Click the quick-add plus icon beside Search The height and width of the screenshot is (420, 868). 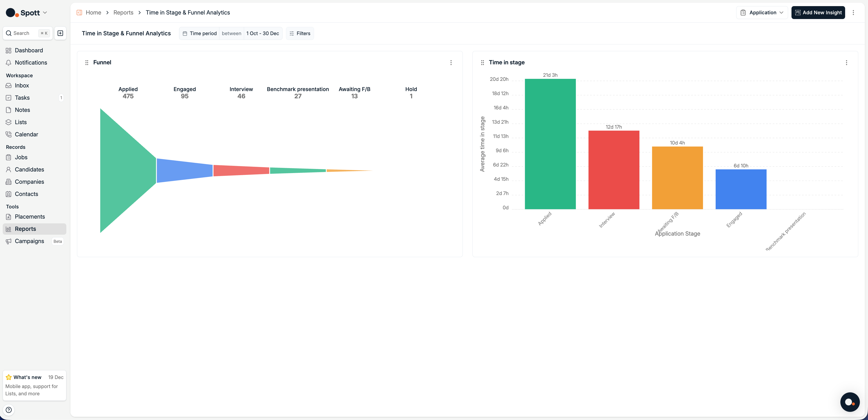[60, 33]
